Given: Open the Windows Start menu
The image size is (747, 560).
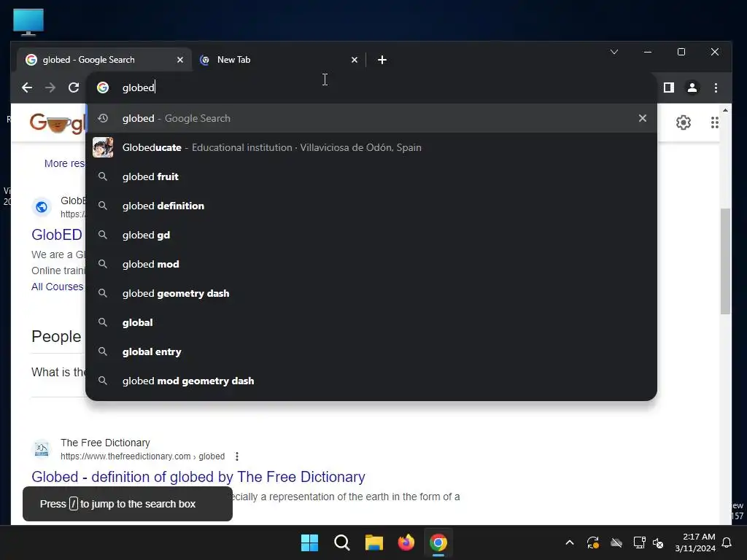Looking at the screenshot, I should 309,542.
